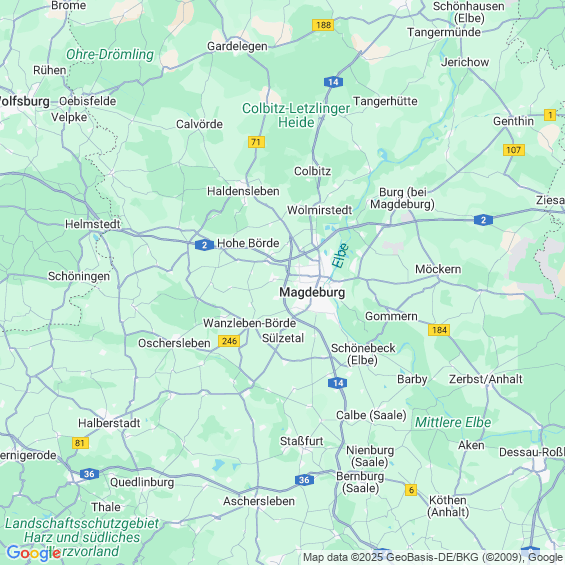Select the Haldensleben town label
This screenshot has width=565, height=565.
(x=243, y=191)
